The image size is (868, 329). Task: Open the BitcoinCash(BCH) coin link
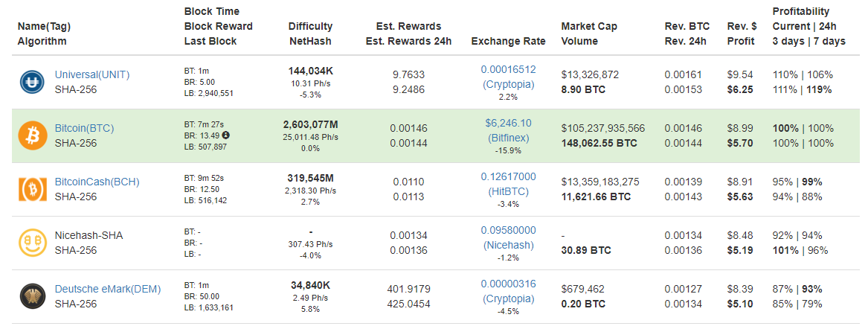click(97, 182)
